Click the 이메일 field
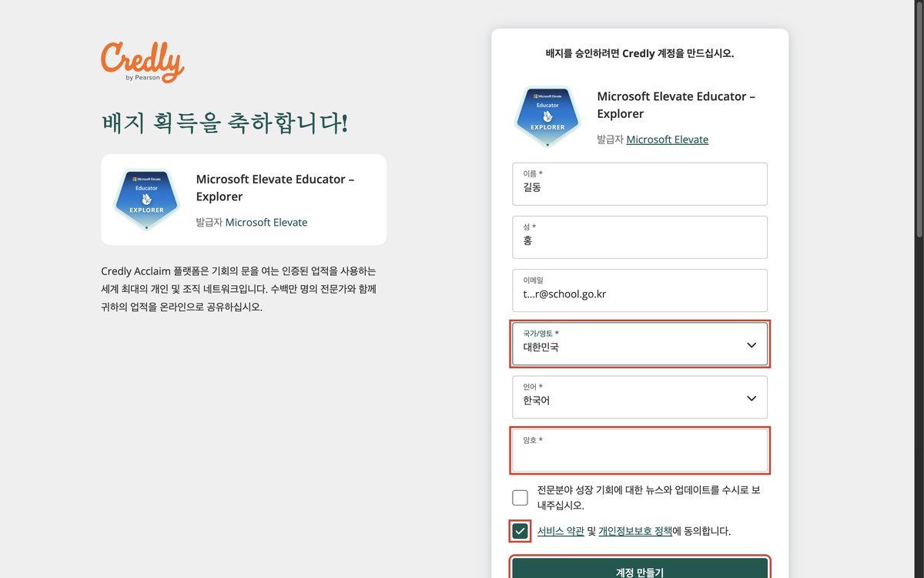 [x=640, y=290]
